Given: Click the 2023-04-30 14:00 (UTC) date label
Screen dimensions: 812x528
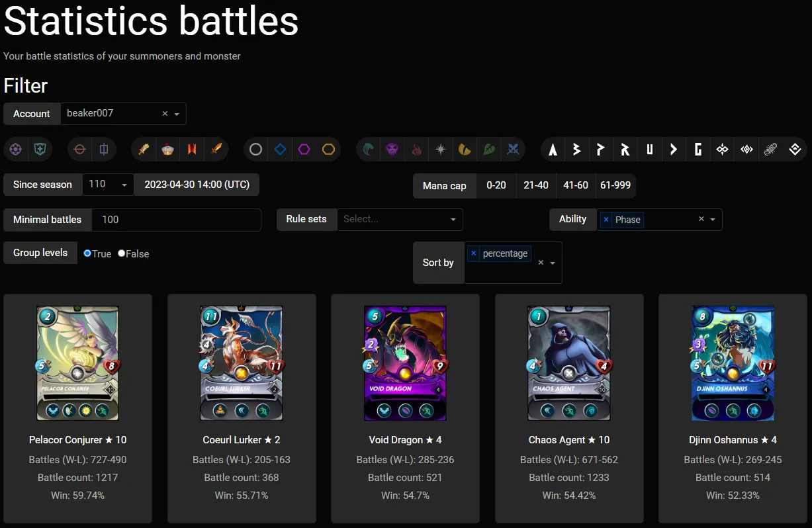Looking at the screenshot, I should 197,185.
